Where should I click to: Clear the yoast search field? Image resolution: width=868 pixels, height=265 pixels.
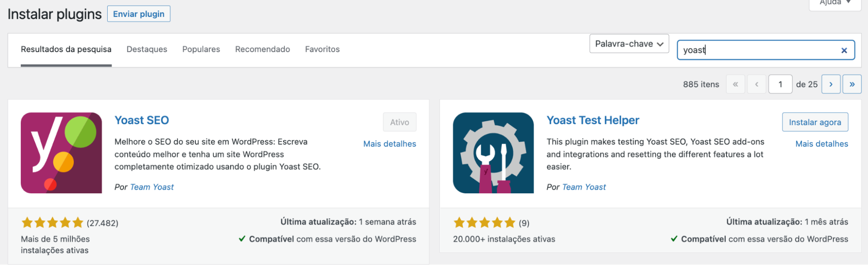pyautogui.click(x=844, y=50)
